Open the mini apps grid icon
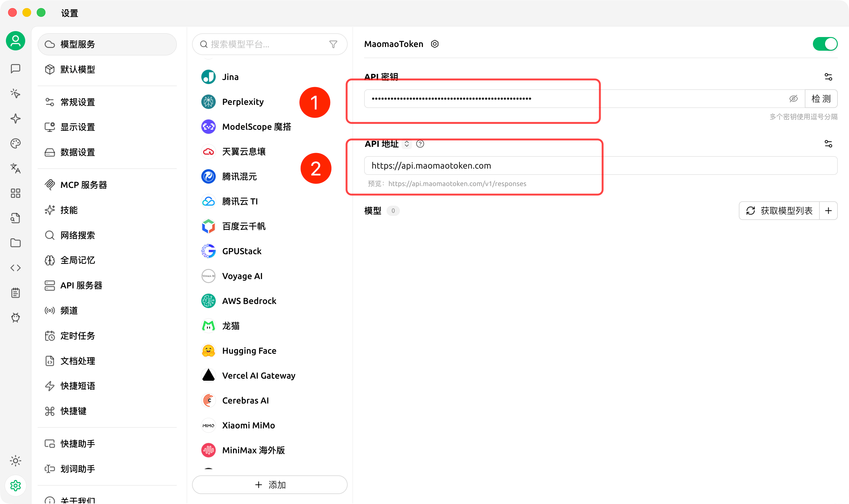This screenshot has width=849, height=504. pos(16,193)
